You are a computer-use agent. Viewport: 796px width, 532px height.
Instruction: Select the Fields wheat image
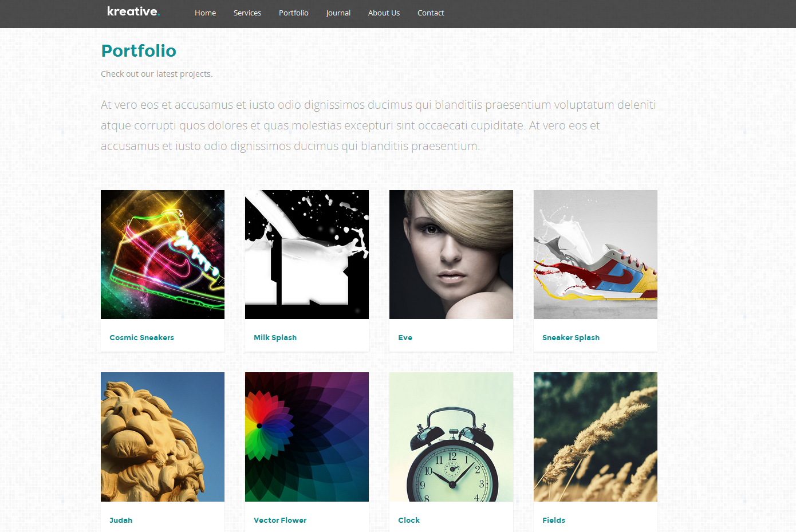point(596,437)
